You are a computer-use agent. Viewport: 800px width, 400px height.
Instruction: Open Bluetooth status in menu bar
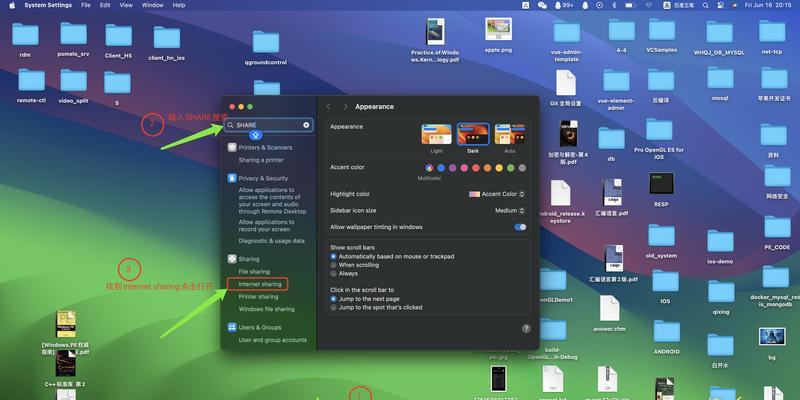tap(614, 5)
